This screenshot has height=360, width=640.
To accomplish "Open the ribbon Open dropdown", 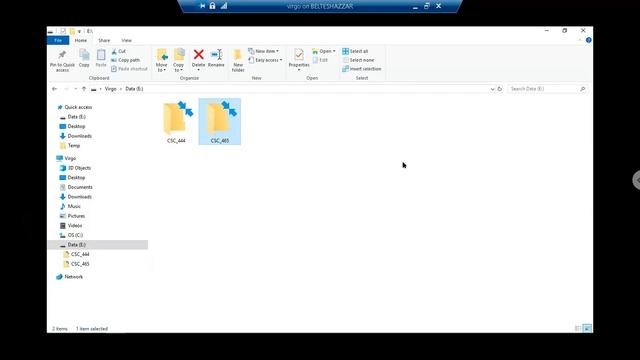I will coord(323,51).
